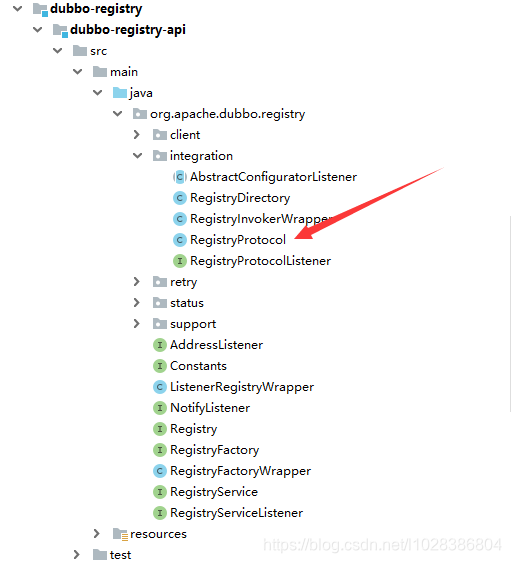Screen dimensions: 511x563
Task: Select the RegistryService file name
Action: (x=214, y=492)
